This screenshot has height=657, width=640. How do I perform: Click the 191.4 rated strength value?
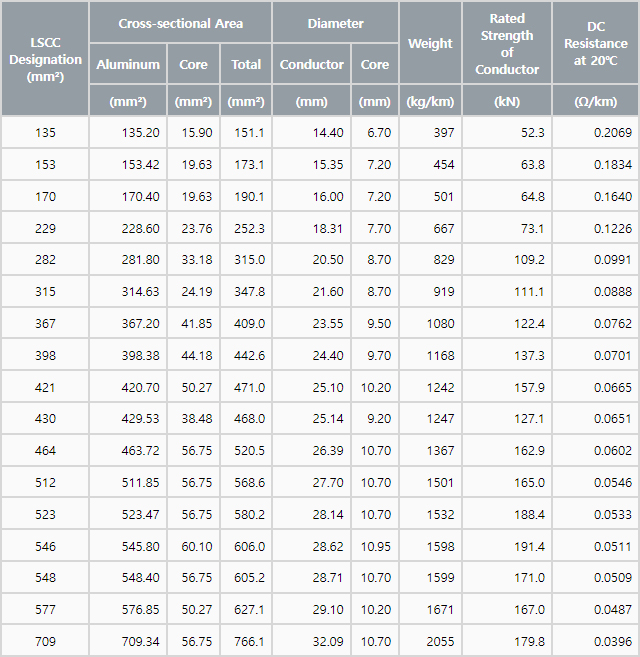pos(528,546)
